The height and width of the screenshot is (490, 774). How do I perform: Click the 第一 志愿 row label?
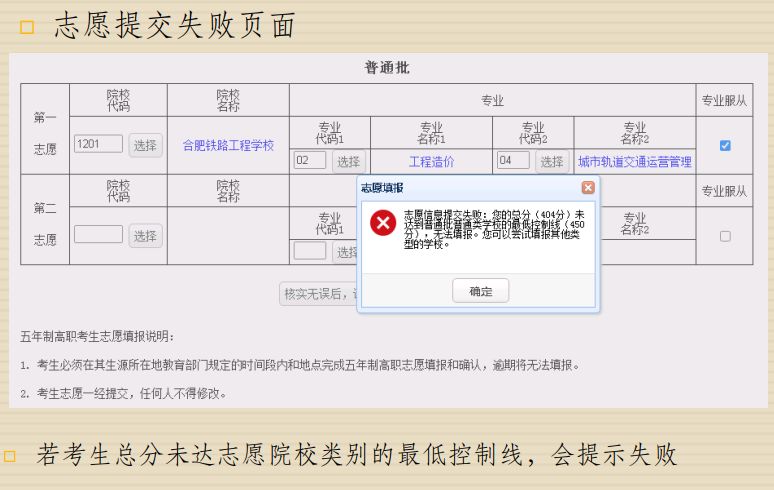[45, 133]
